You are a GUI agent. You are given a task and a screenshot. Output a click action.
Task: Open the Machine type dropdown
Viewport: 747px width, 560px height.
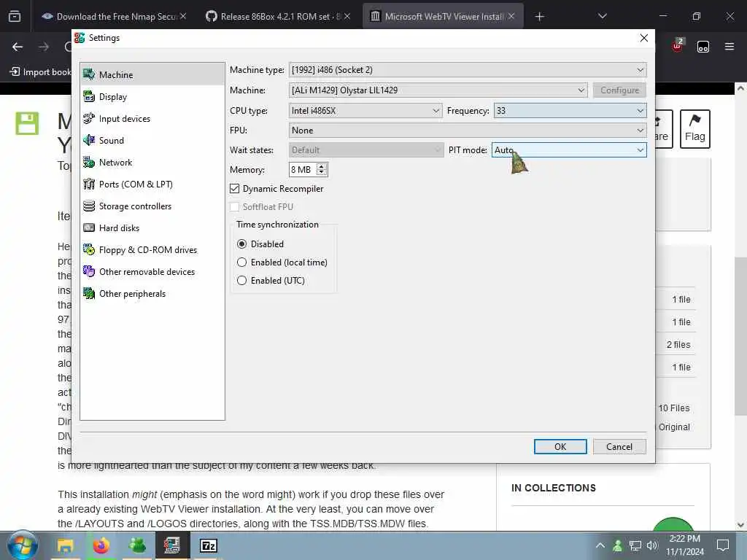[x=468, y=70]
